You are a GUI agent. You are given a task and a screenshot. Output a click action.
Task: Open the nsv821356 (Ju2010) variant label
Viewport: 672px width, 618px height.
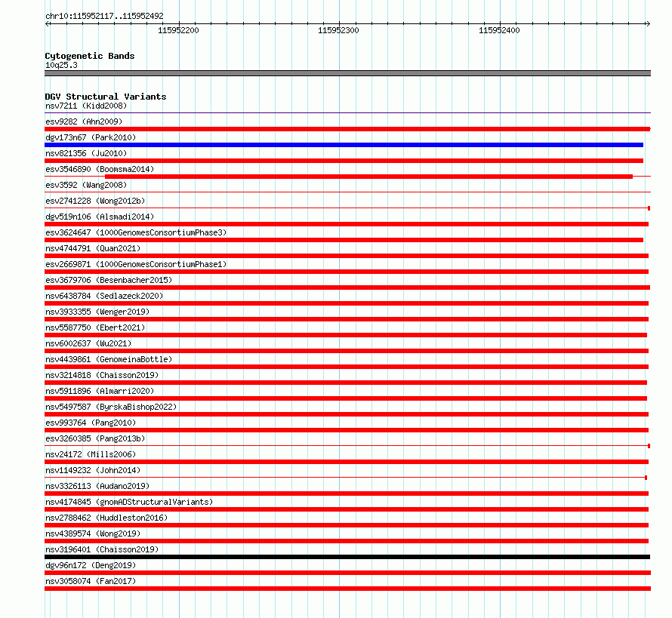86,153
